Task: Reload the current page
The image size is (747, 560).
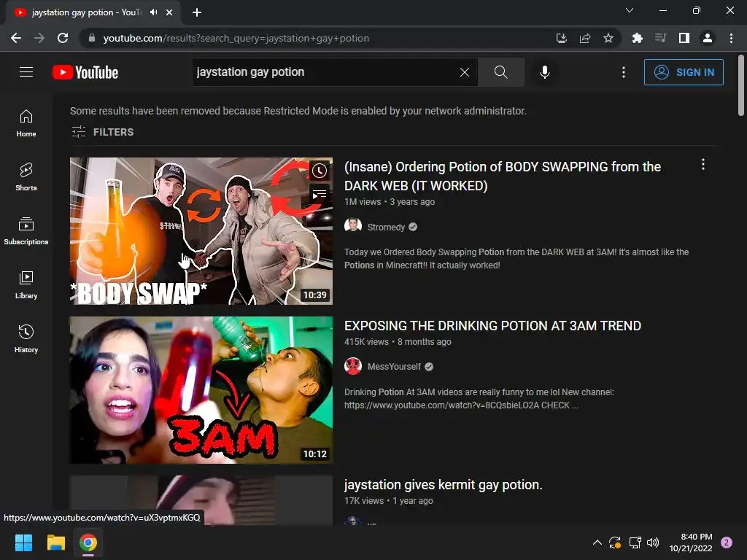Action: pos(63,38)
